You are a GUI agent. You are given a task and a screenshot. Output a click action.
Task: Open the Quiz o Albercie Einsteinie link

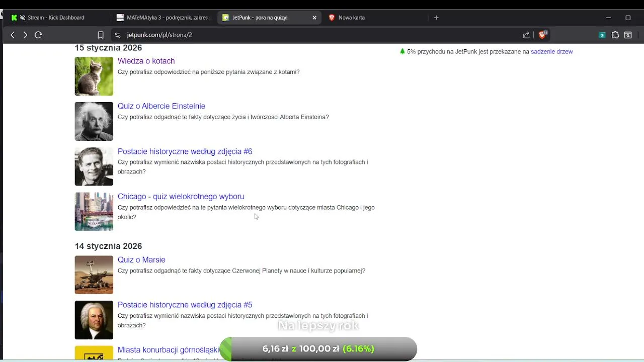162,106
